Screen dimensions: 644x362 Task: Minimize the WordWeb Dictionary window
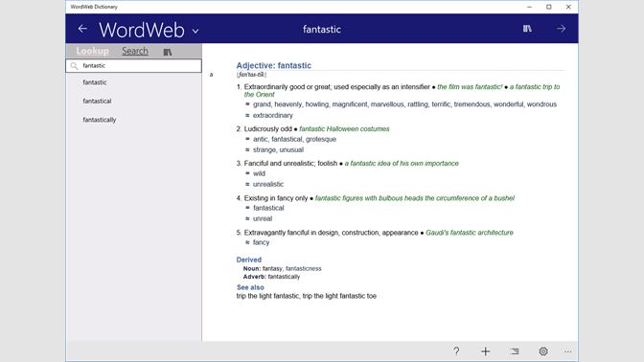click(x=529, y=7)
